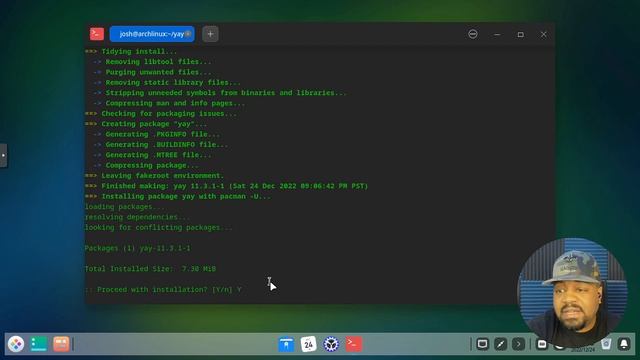Maximize the terminal window

[520, 35]
